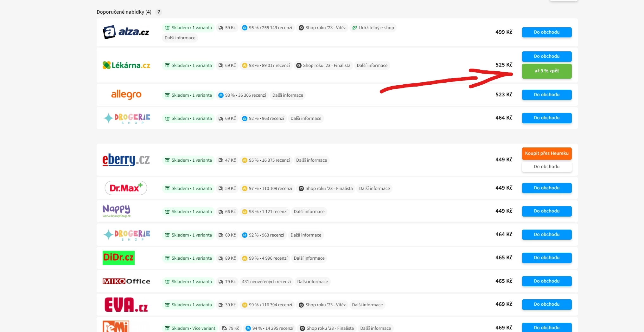Open Nappy 1 121 recenzí rating
The height and width of the screenshot is (332, 644).
265,212
